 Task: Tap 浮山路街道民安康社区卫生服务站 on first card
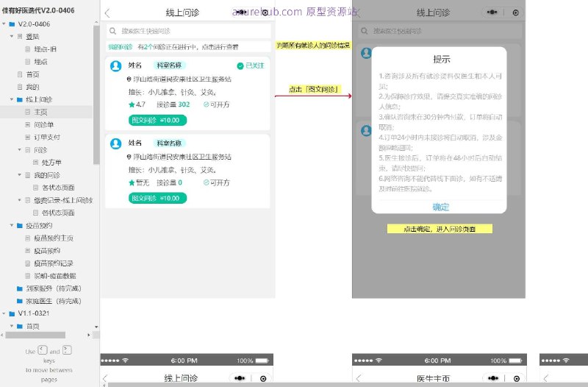pyautogui.click(x=182, y=79)
